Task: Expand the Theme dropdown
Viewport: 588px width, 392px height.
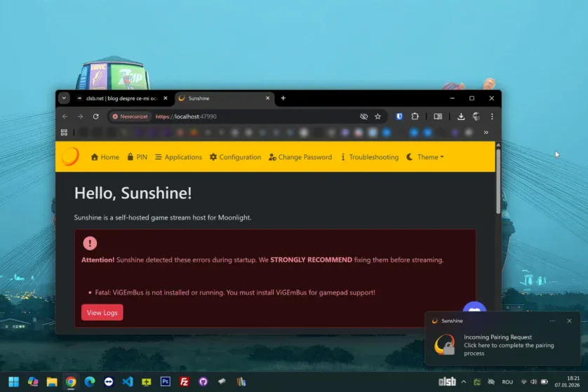Action: tap(425, 157)
